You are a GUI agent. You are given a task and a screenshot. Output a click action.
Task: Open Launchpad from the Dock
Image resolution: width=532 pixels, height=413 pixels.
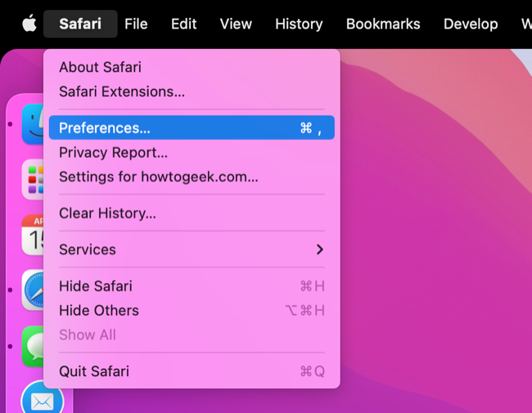[x=33, y=179]
